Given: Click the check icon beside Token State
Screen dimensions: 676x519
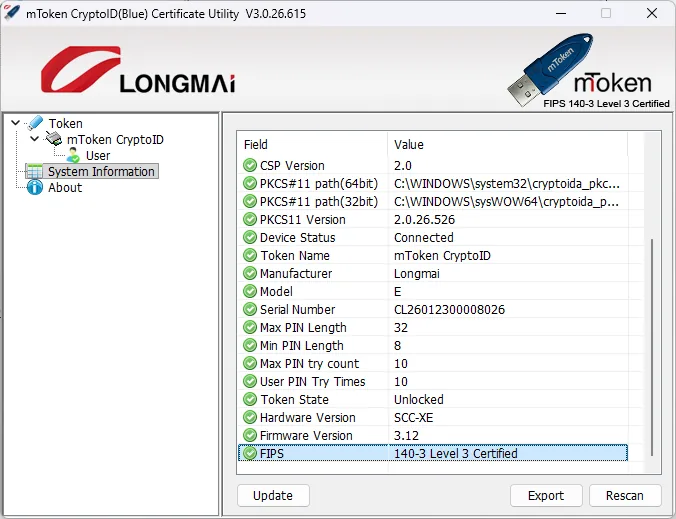Looking at the screenshot, I should point(250,399).
